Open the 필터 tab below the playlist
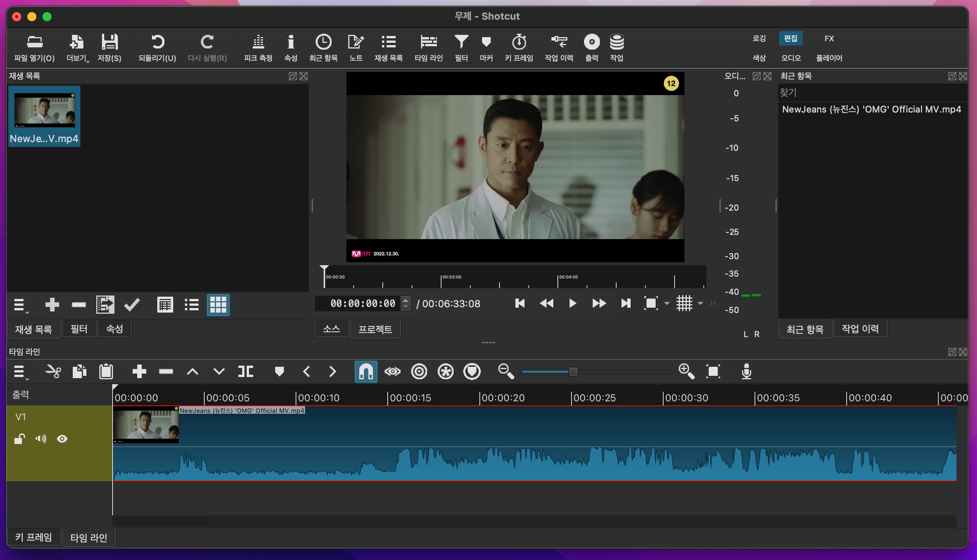The width and height of the screenshot is (977, 560). coord(79,329)
